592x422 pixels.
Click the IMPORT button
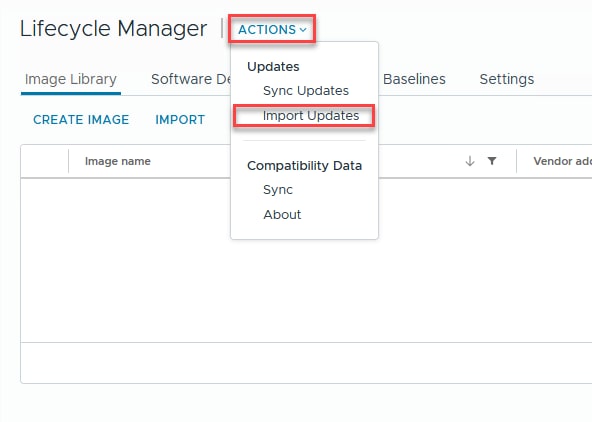[180, 120]
